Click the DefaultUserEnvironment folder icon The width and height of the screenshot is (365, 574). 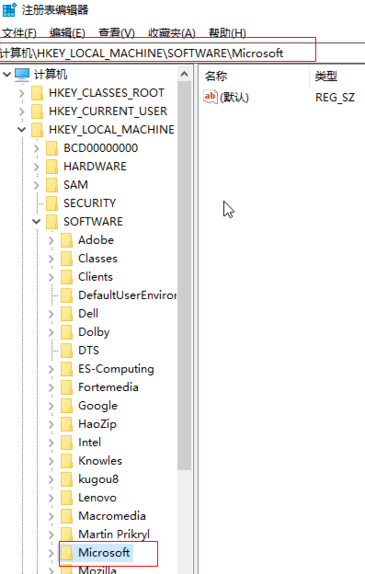pos(66,295)
